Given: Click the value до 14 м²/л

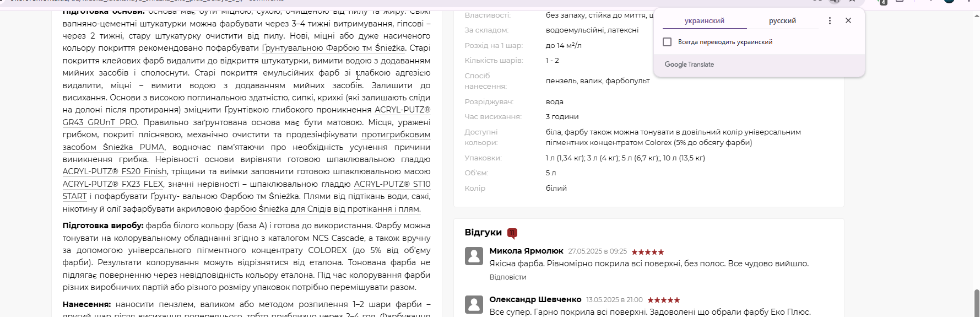Looking at the screenshot, I should coord(564,45).
